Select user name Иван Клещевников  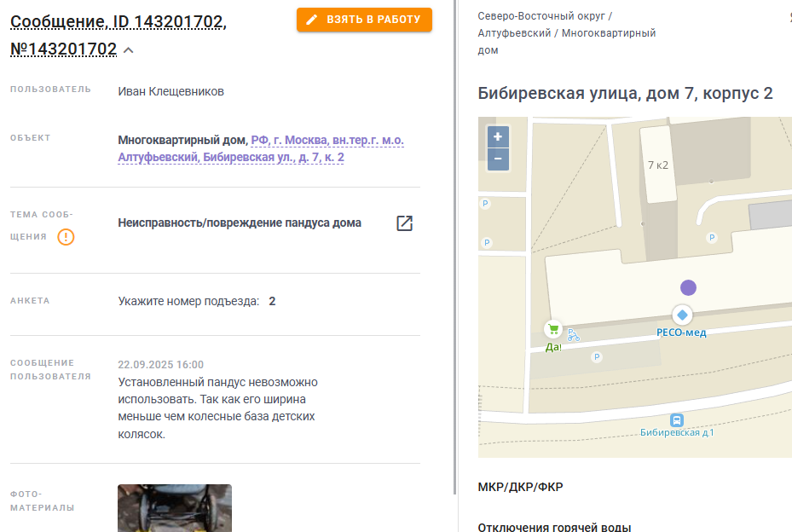tap(171, 91)
